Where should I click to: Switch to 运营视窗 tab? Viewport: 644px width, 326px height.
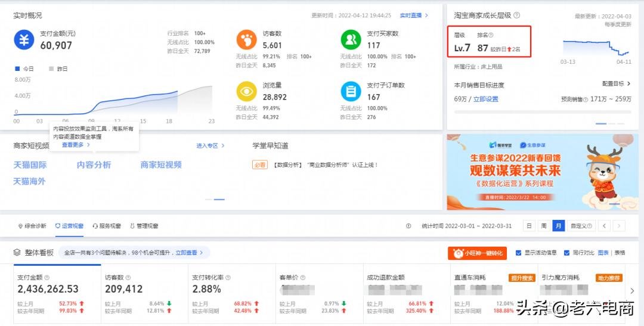(69, 226)
